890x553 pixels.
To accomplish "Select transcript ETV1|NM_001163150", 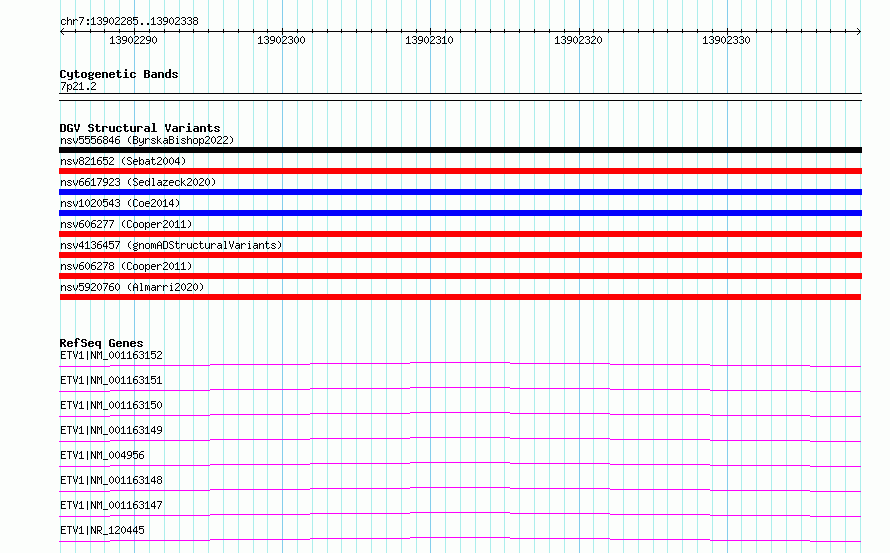I will [x=111, y=405].
